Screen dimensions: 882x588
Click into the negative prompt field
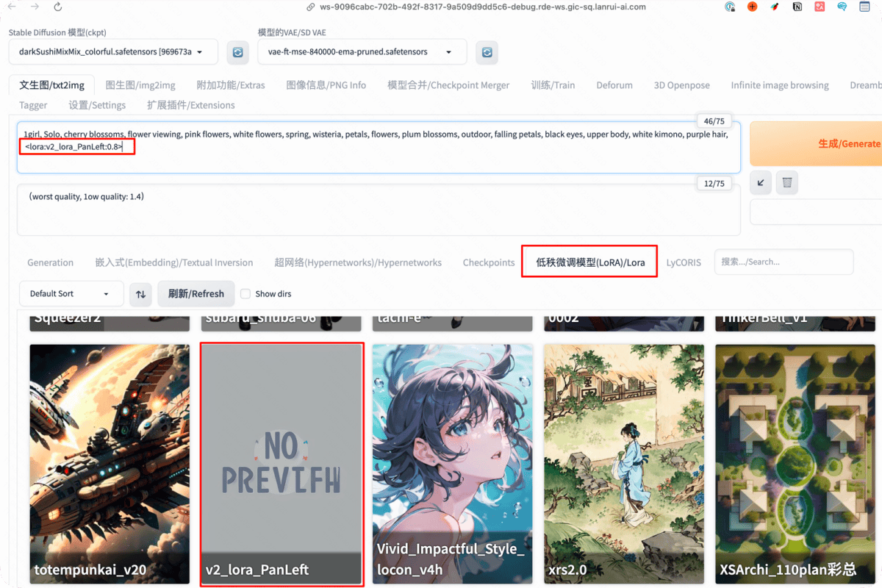pos(379,209)
